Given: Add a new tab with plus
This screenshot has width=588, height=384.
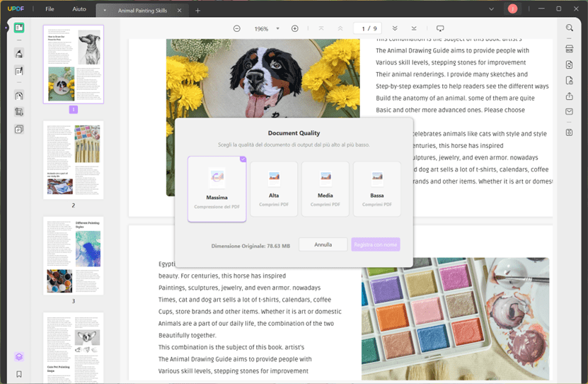Looking at the screenshot, I should 197,11.
